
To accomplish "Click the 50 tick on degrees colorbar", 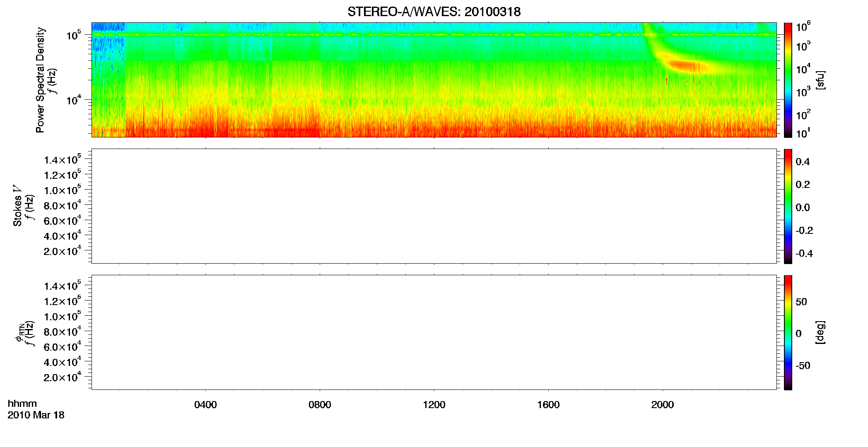I will pyautogui.click(x=801, y=302).
